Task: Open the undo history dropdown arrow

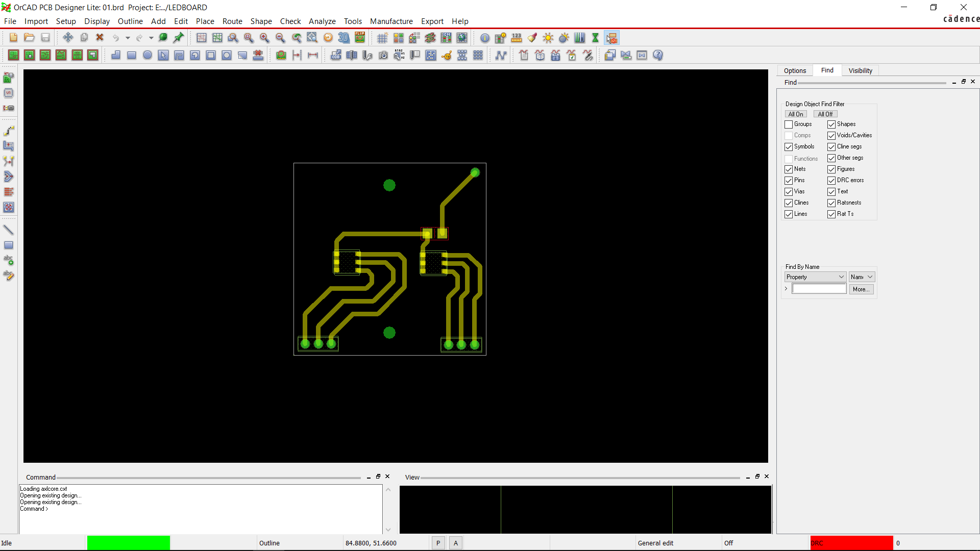Action: (128, 38)
